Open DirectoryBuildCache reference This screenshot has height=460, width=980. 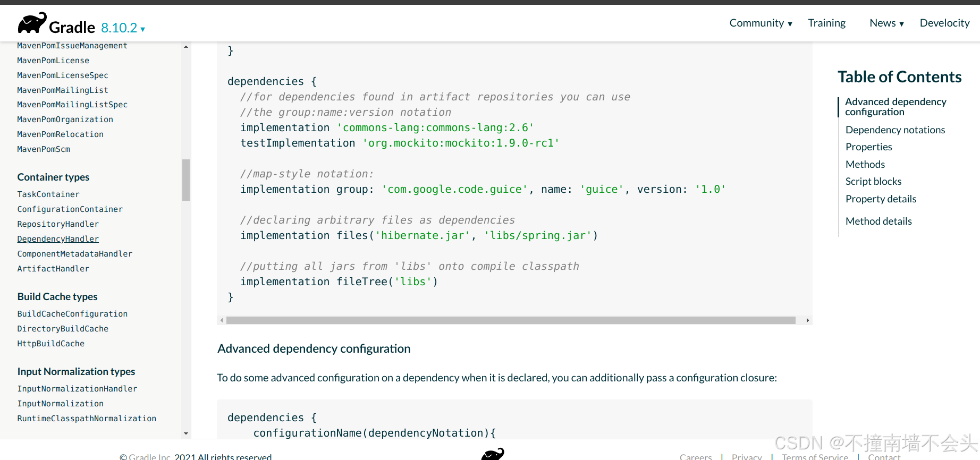point(63,329)
